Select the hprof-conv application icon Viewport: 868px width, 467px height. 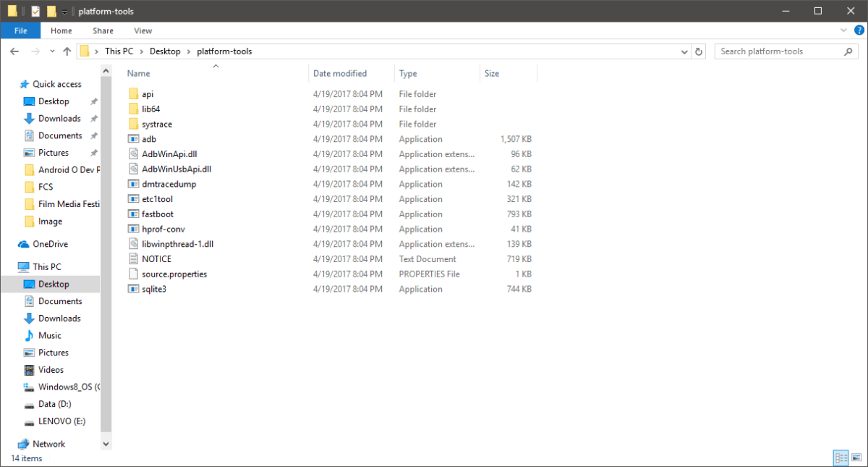pyautogui.click(x=133, y=230)
